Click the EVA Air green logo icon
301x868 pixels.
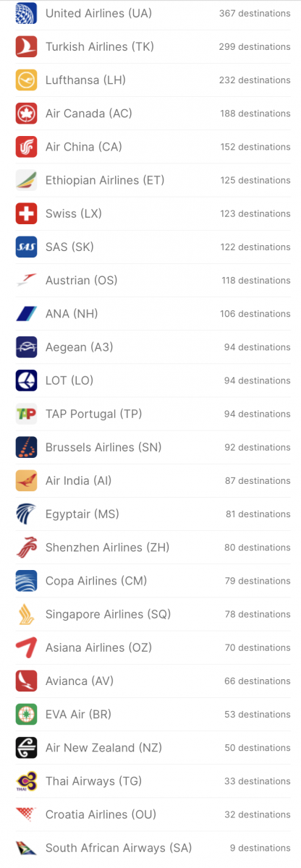pos(27,714)
